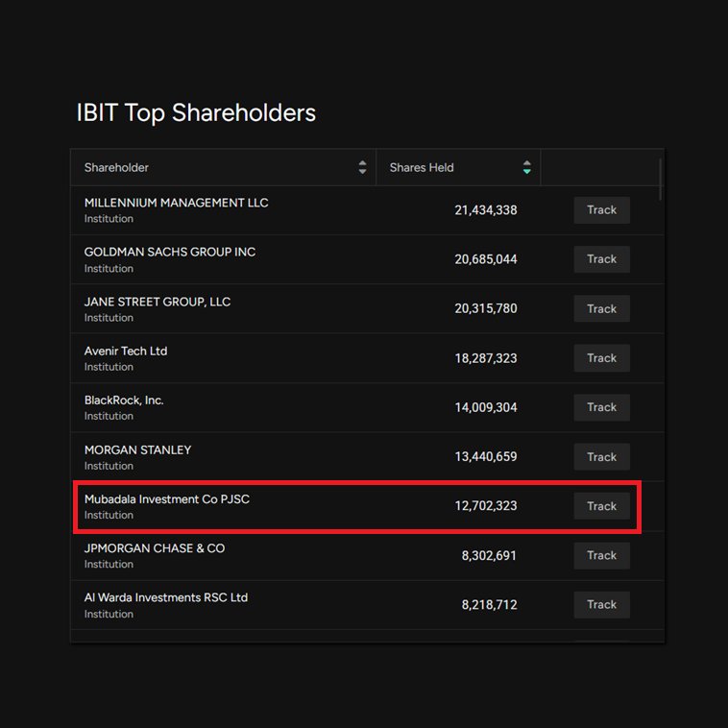Image resolution: width=728 pixels, height=728 pixels.
Task: Click shares value 21,434,338
Action: [486, 210]
